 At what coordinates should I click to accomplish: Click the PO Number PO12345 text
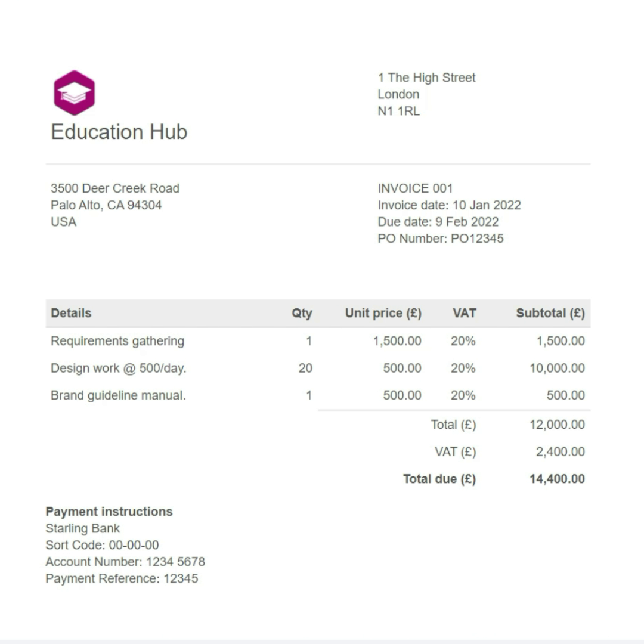[440, 239]
